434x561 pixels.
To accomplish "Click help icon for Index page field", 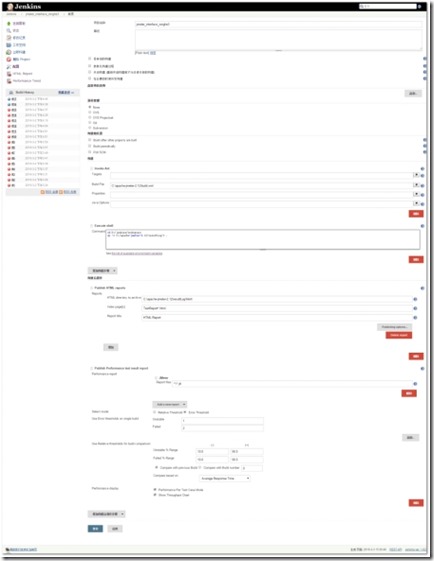I will click(x=415, y=308).
